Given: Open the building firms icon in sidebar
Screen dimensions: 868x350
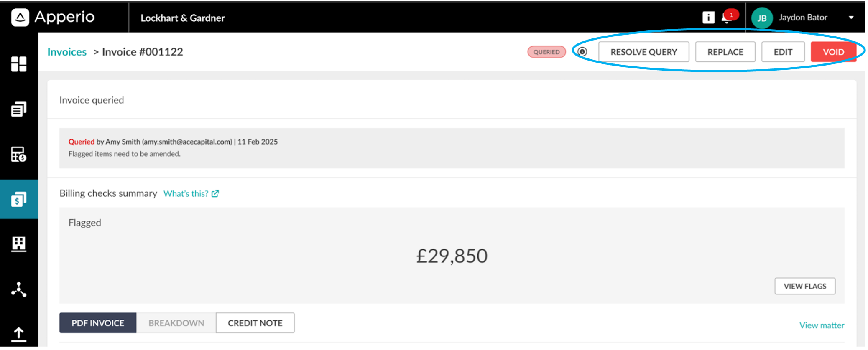Looking at the screenshot, I should 19,244.
